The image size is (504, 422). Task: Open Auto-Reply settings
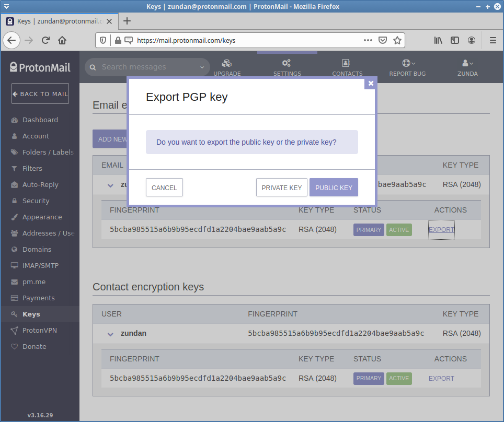pos(40,185)
